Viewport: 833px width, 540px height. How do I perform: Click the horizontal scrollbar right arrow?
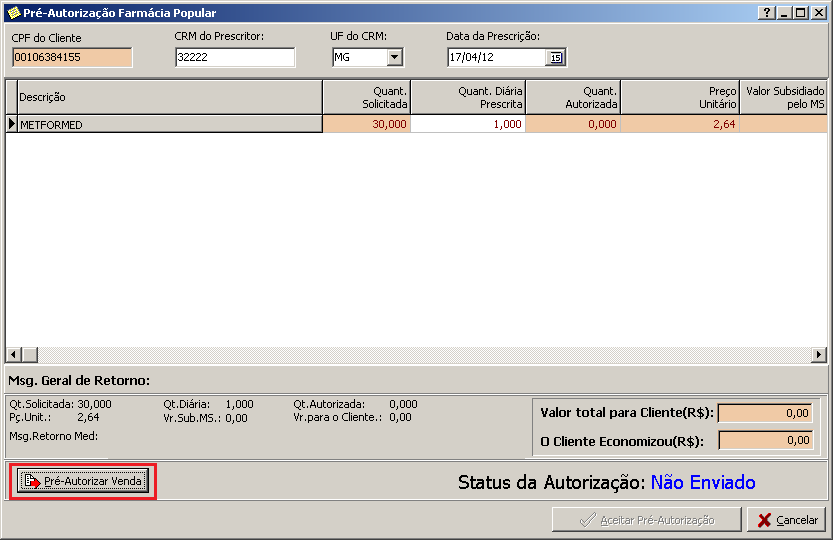(x=819, y=355)
